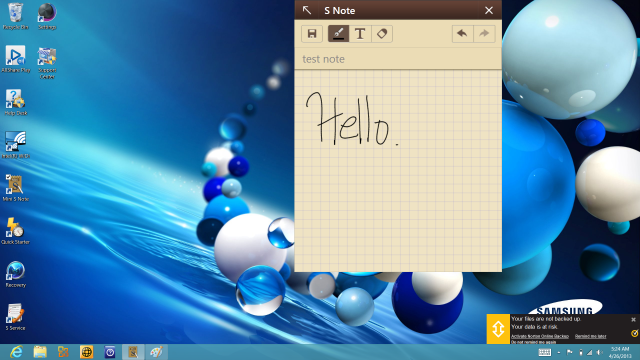Choose the Eraser tool

click(382, 33)
